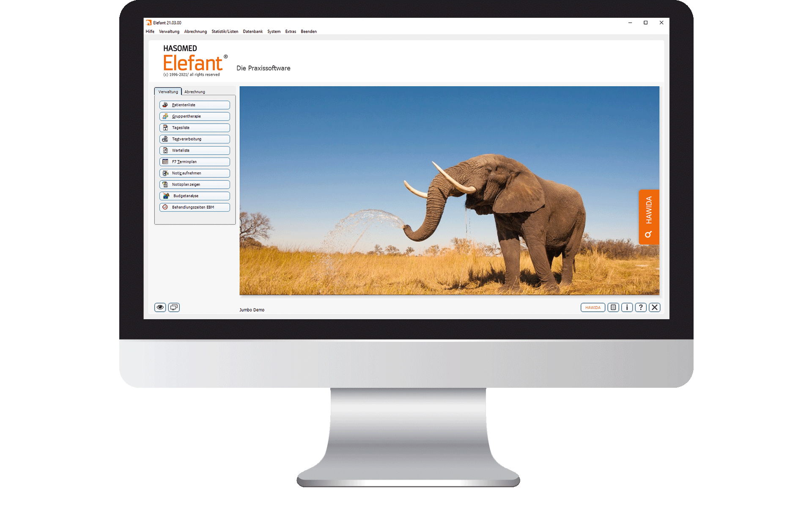Close the Elefant window
812x508 pixels.
[661, 23]
